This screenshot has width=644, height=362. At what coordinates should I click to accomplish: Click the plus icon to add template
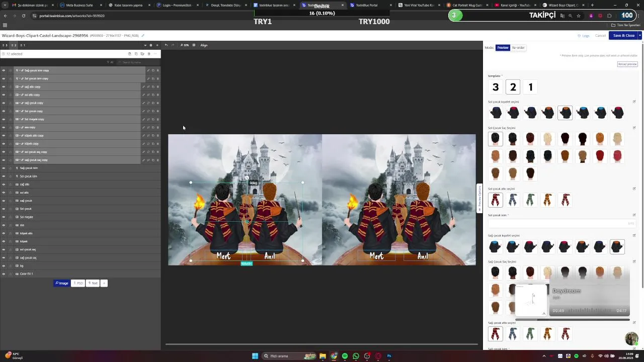coord(157,45)
